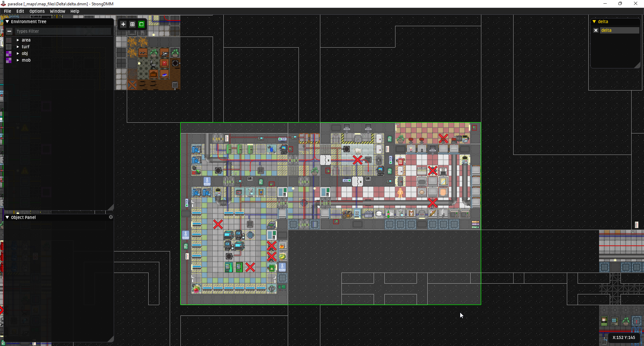Expand the mob tree node
This screenshot has width=644, height=346.
click(18, 60)
